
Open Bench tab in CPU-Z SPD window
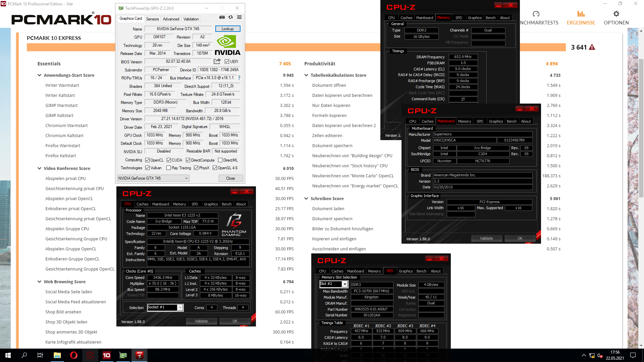[x=422, y=271]
